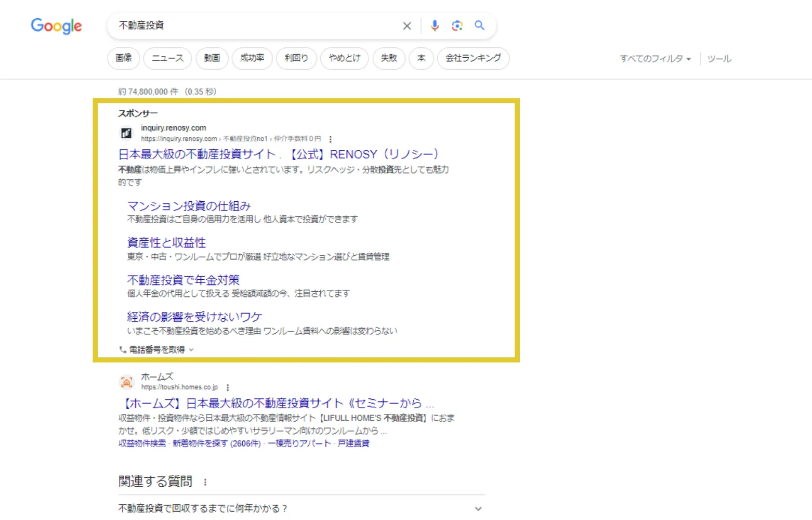Select the 成功率 filter chip
Image resolution: width=812 pixels, height=520 pixels.
[252, 58]
